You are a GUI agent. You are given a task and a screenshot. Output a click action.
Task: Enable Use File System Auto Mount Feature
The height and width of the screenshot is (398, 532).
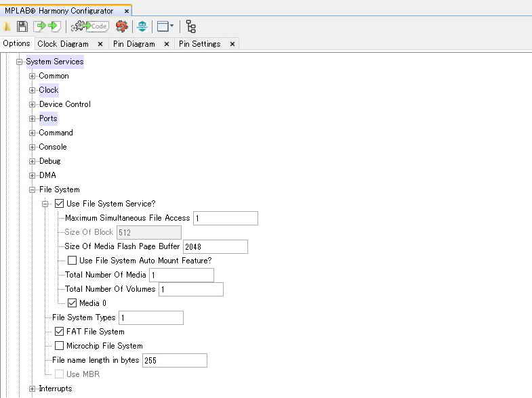pyautogui.click(x=72, y=260)
